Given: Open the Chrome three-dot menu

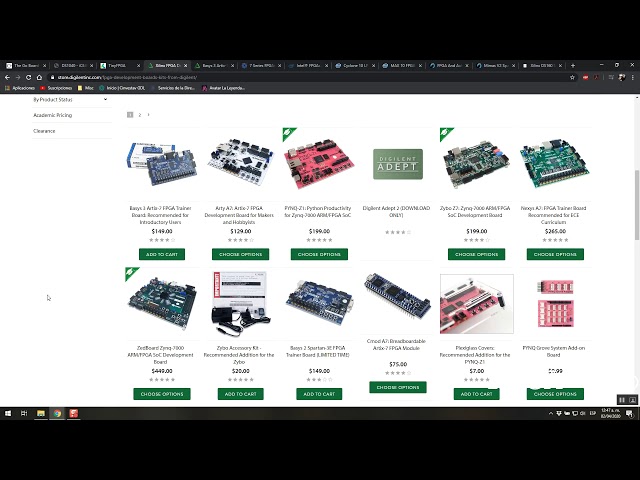Looking at the screenshot, I should click(x=633, y=77).
